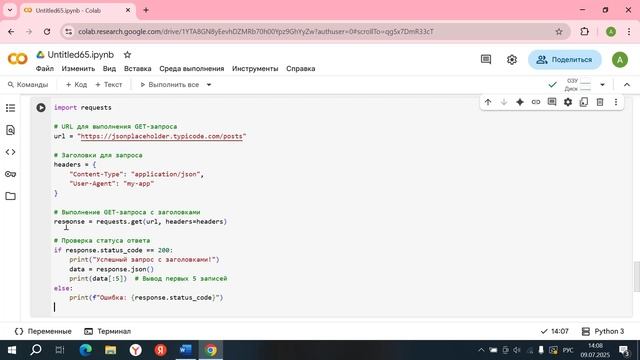Add a code cell with + Код
The image size is (640, 360).
click(76, 84)
